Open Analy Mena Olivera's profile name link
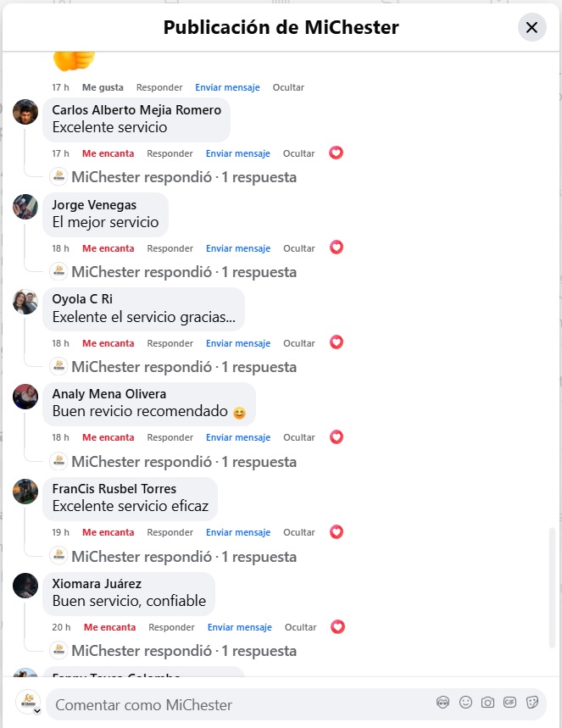Screen dimensions: 562x728 pyautogui.click(x=109, y=394)
